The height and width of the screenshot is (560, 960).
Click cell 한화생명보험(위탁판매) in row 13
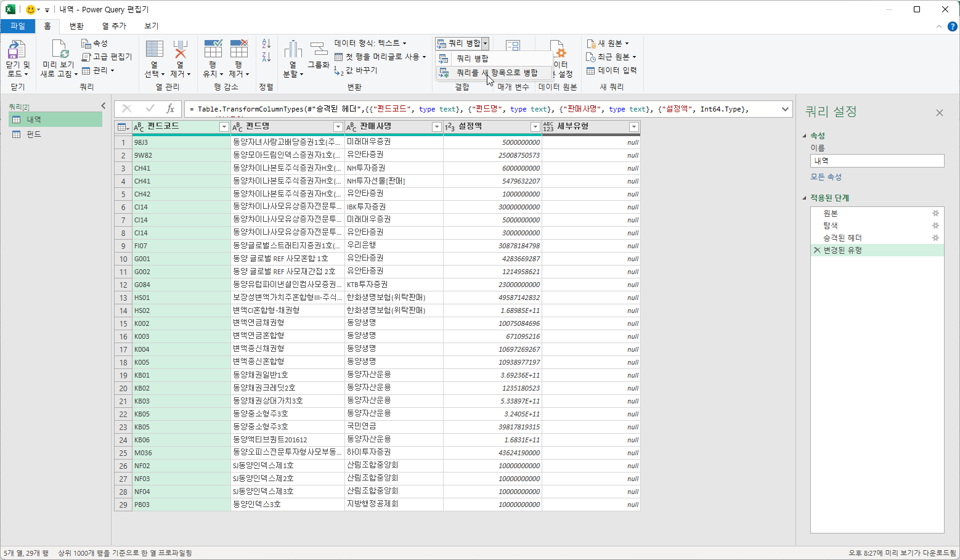(393, 298)
